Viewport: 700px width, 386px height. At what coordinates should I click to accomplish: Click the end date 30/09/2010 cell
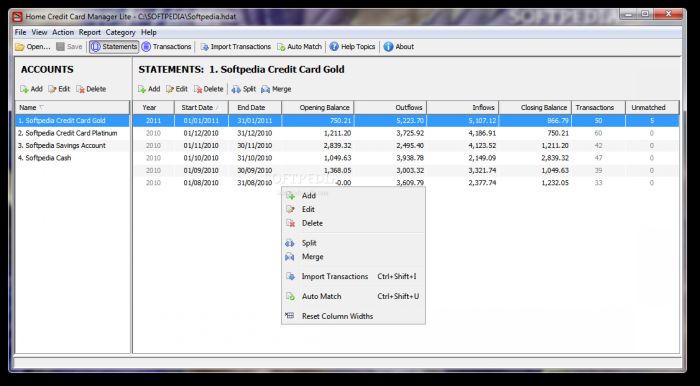(255, 170)
